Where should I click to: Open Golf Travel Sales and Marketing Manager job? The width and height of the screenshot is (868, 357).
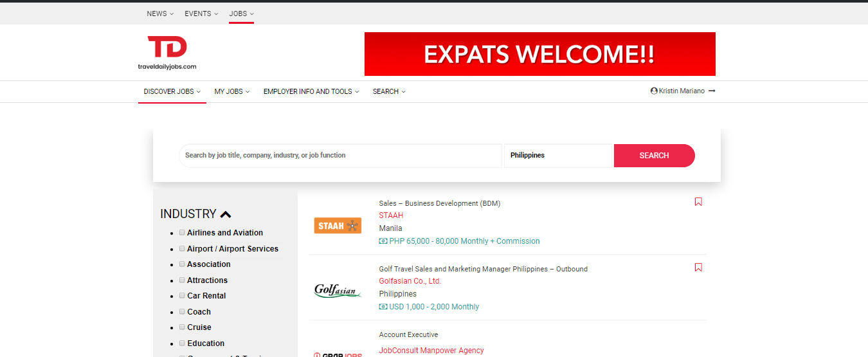pos(484,269)
